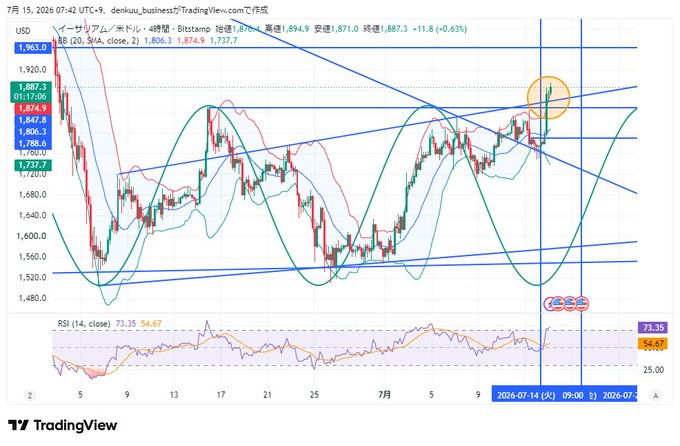Click the lightning-bolt event icon on the chart

[x=548, y=304]
